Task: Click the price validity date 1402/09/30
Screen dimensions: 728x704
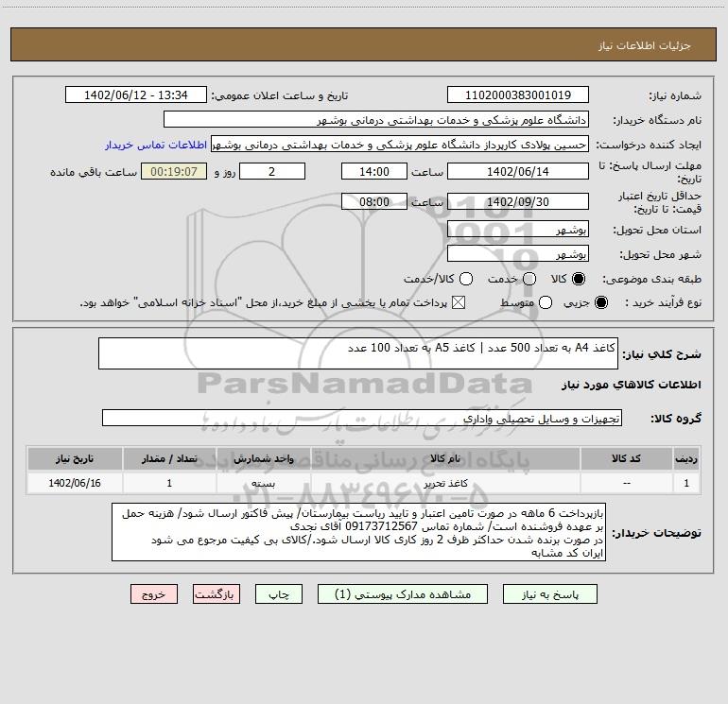Action: (518, 201)
